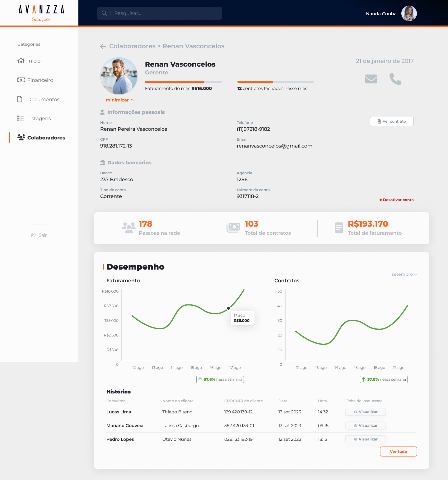Click Colaboradores in the breadcrumb

132,46
